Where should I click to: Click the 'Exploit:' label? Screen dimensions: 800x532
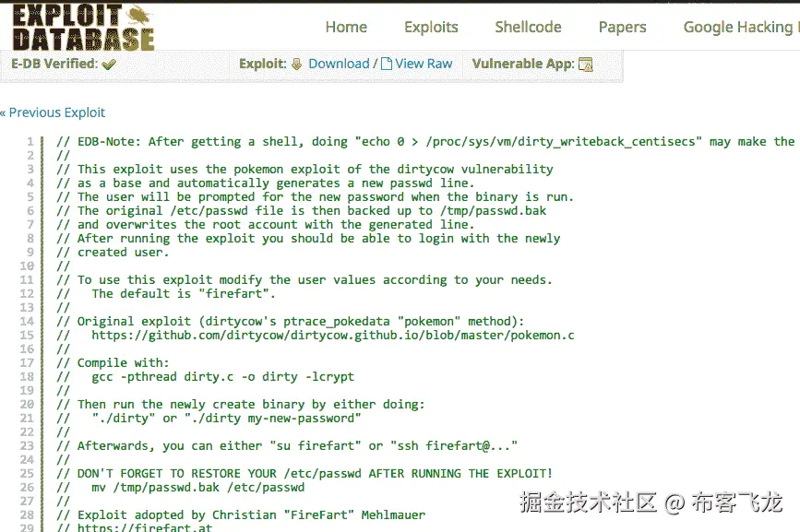(x=262, y=64)
